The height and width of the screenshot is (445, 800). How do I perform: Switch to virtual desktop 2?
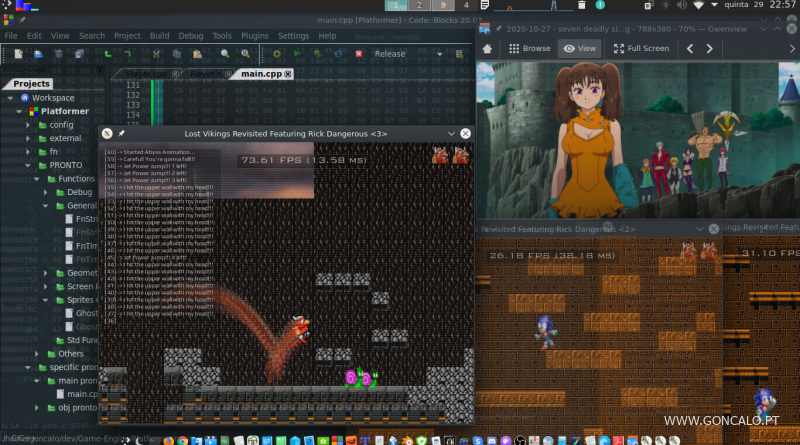pyautogui.click(x=419, y=5)
